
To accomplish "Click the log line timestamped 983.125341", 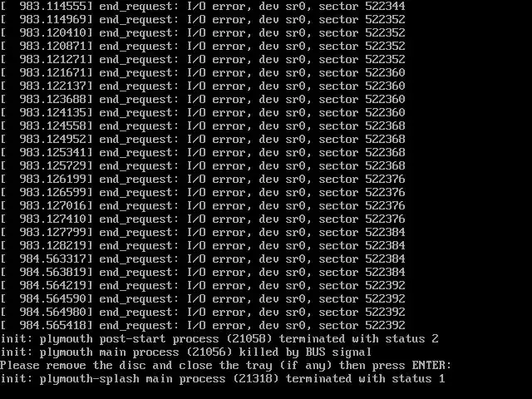I will point(203,153).
